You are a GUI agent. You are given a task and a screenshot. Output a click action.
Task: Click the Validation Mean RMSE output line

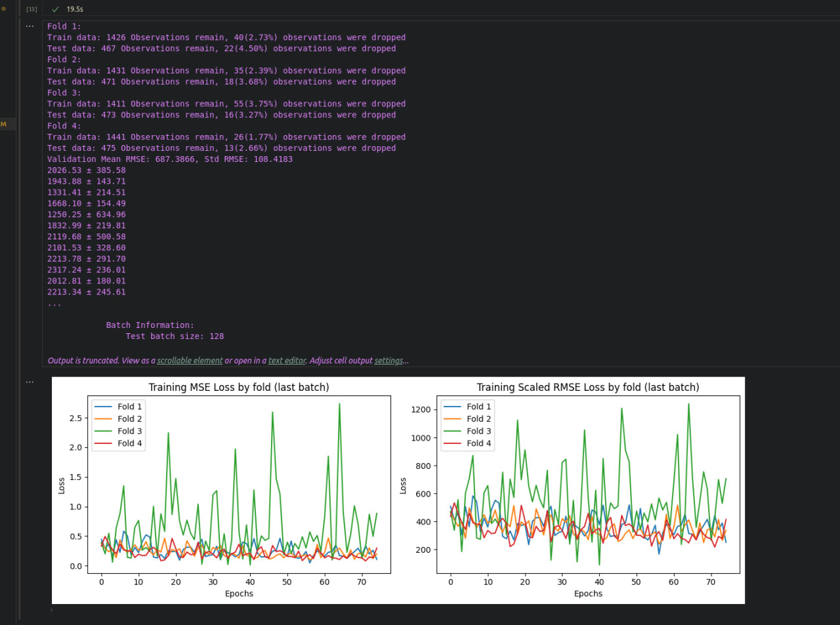click(170, 159)
